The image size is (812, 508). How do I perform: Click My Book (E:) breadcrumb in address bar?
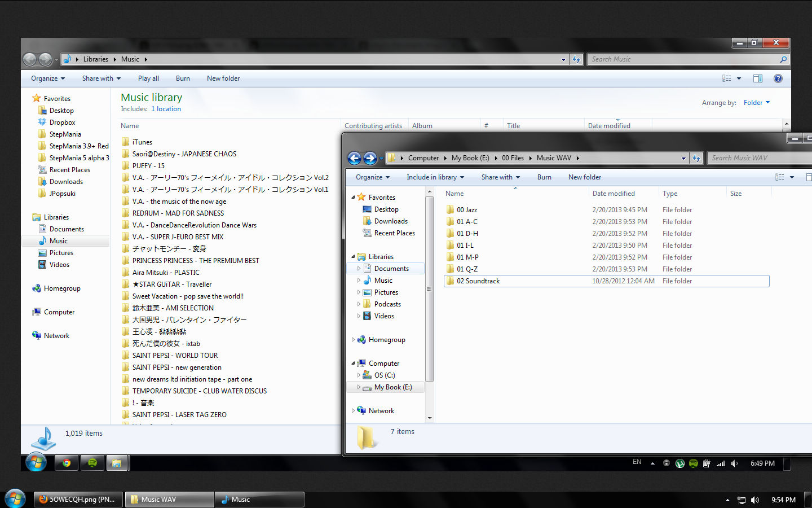(x=470, y=158)
